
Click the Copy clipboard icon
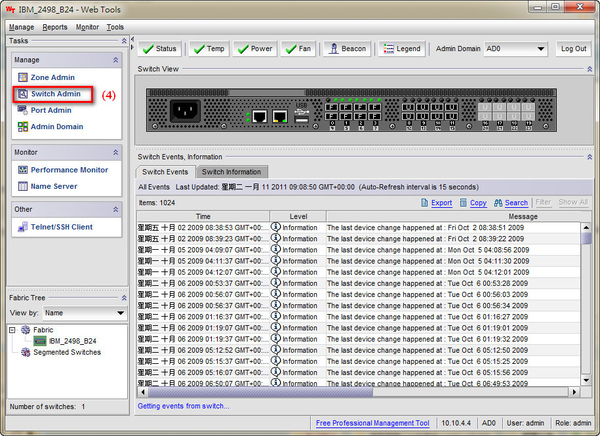[463, 203]
